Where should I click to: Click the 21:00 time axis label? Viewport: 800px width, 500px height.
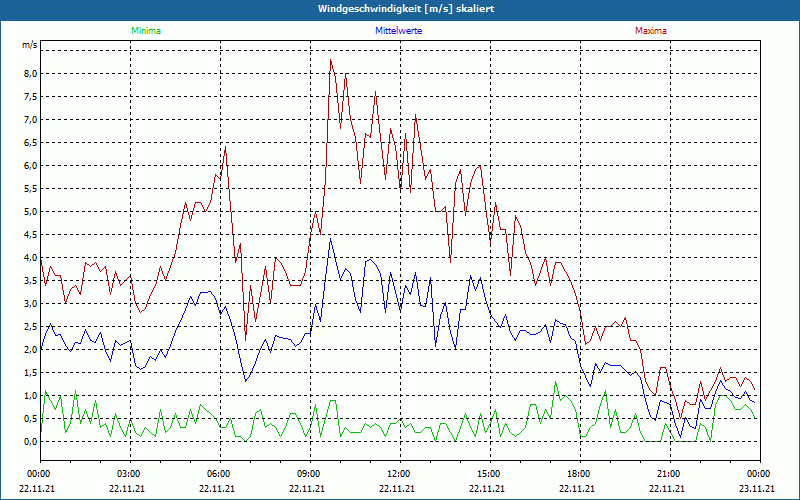tap(670, 474)
